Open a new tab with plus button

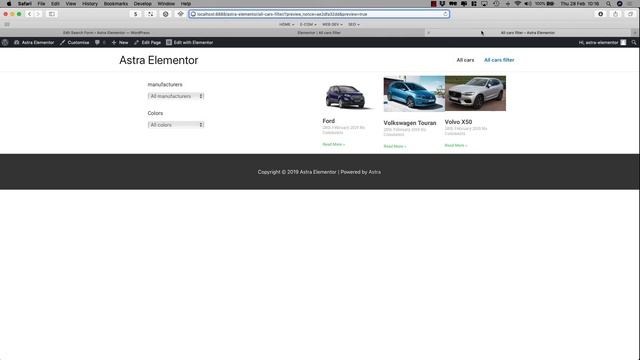pos(635,33)
